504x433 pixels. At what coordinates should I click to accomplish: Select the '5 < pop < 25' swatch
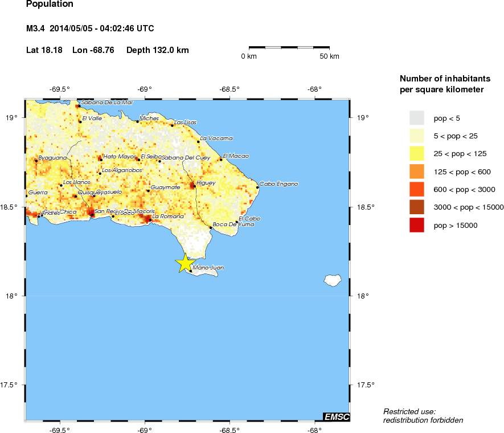pos(417,136)
